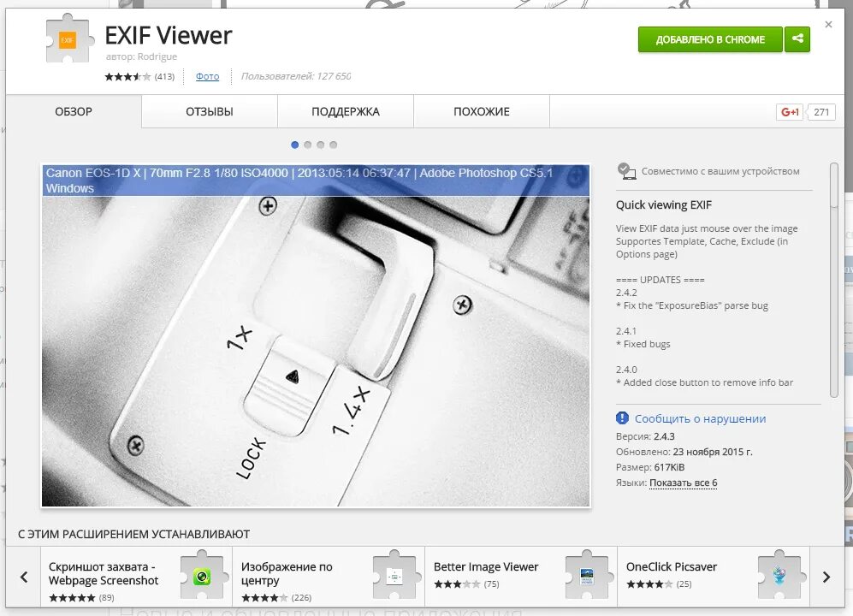Viewport: 853px width, 616px height.
Task: Click the Webpage Screenshot five-star rating
Action: 72,597
